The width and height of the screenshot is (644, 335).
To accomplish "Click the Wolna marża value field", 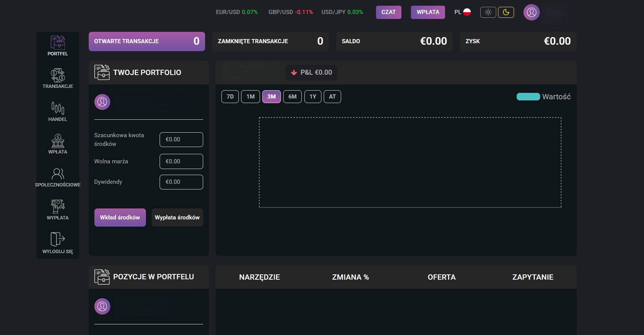I will coord(181,161).
